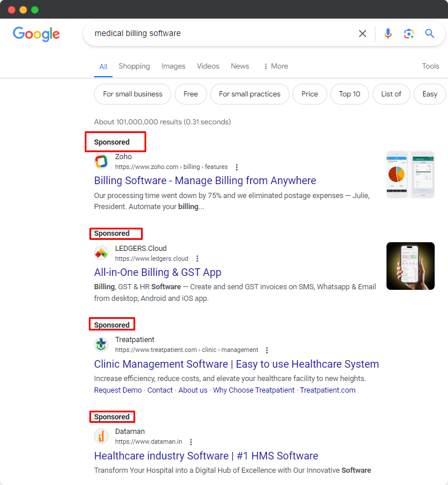The width and height of the screenshot is (448, 485).
Task: Apply the List of filter chip
Action: (x=391, y=94)
